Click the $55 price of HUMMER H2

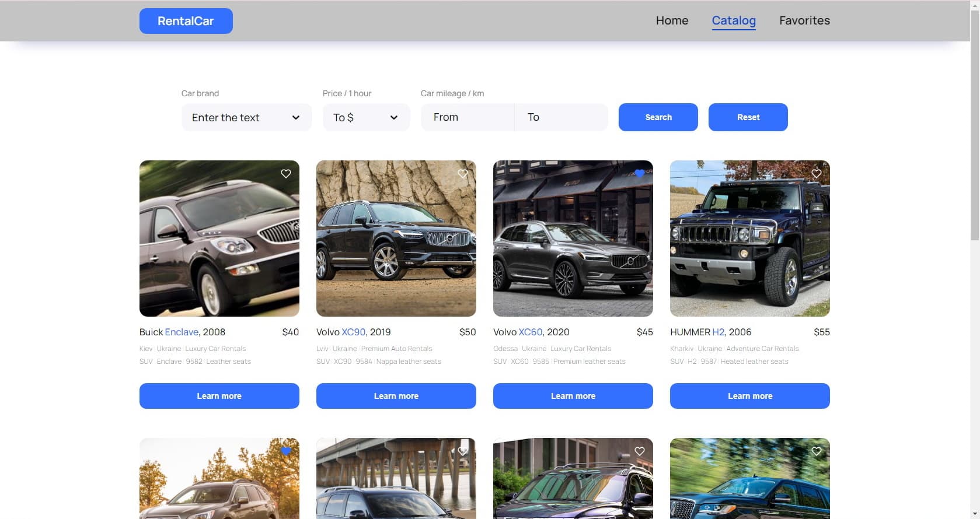[822, 332]
